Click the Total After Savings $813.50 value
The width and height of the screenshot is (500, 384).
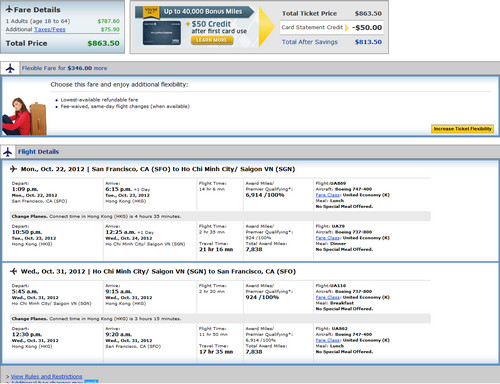pyautogui.click(x=368, y=42)
